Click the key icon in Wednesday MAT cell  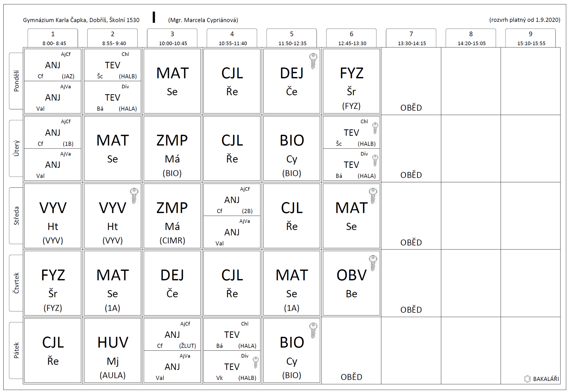tap(373, 195)
